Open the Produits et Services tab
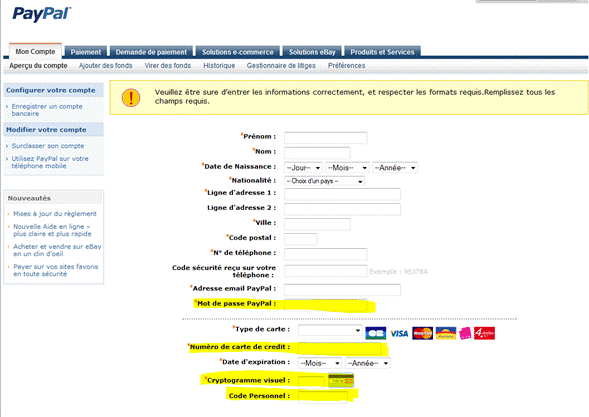This screenshot has width=589, height=417. [382, 52]
